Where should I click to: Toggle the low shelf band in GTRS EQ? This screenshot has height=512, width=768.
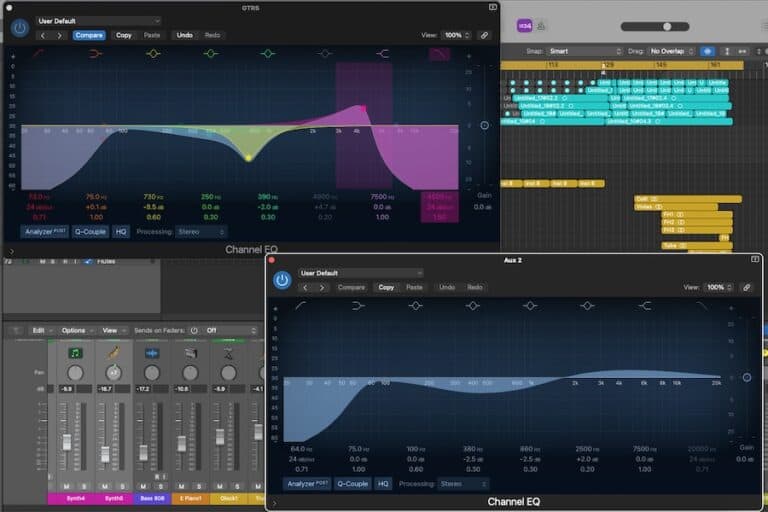click(x=96, y=53)
